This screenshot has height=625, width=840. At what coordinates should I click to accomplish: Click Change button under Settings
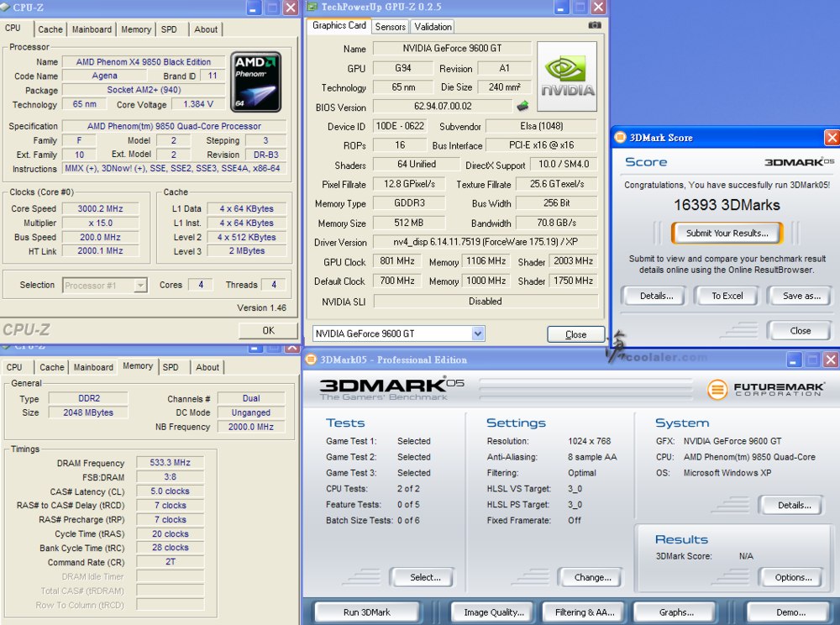592,577
